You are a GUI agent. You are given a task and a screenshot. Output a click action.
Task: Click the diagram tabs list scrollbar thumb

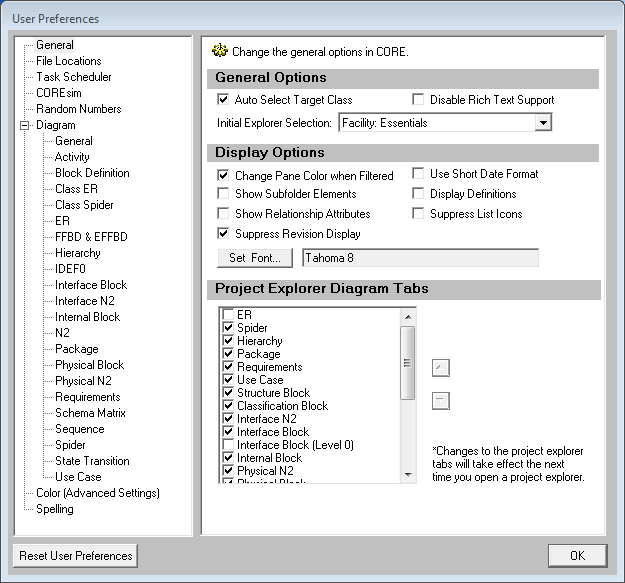[x=408, y=362]
